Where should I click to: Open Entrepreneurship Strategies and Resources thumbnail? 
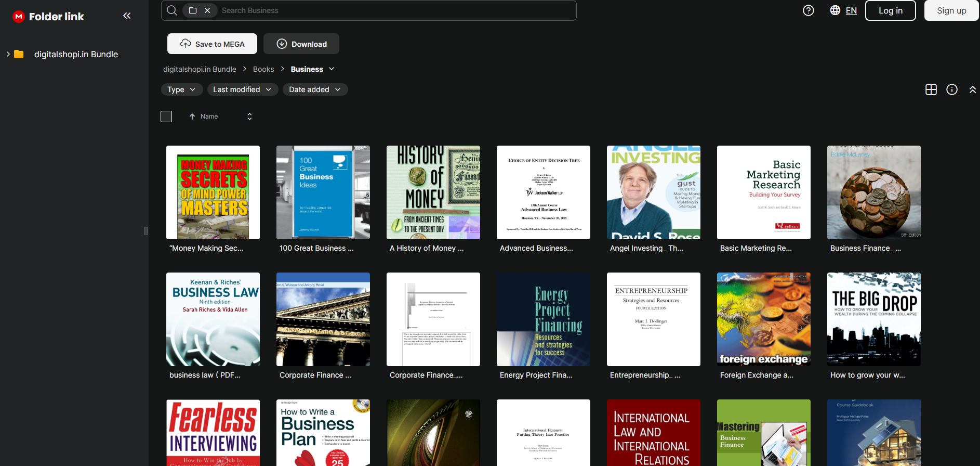point(654,319)
